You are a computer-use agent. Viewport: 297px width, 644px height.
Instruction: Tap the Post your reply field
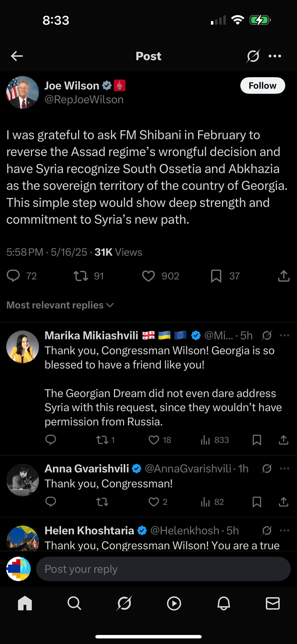tap(163, 569)
